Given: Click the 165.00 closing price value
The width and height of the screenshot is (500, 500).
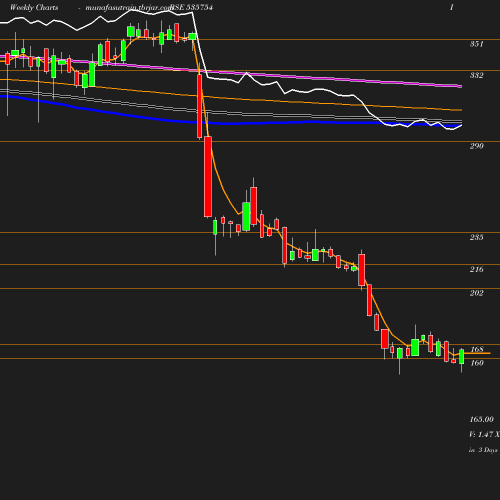Looking at the screenshot, I should point(482,419).
